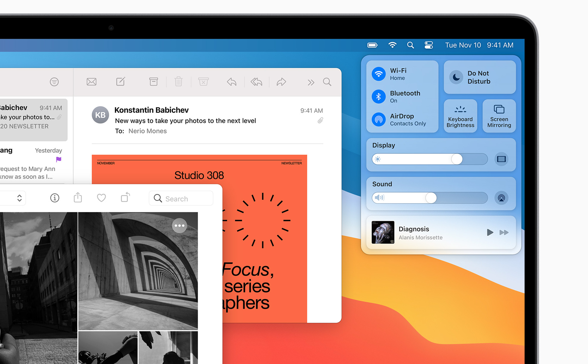Click the artist name Alanis Morissette
Viewport: 588px width, 364px height.
pyautogui.click(x=421, y=237)
